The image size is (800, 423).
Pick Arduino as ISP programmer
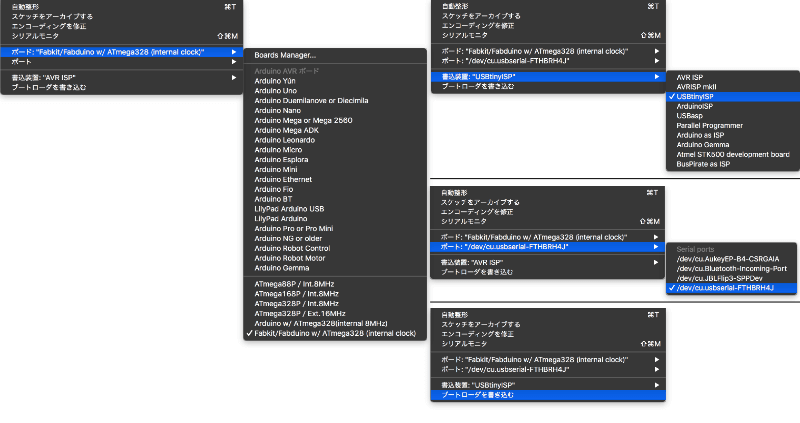pyautogui.click(x=733, y=135)
